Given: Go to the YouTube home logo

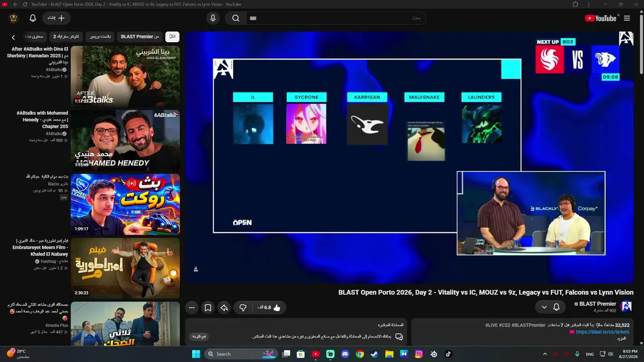Looking at the screenshot, I should [x=600, y=18].
